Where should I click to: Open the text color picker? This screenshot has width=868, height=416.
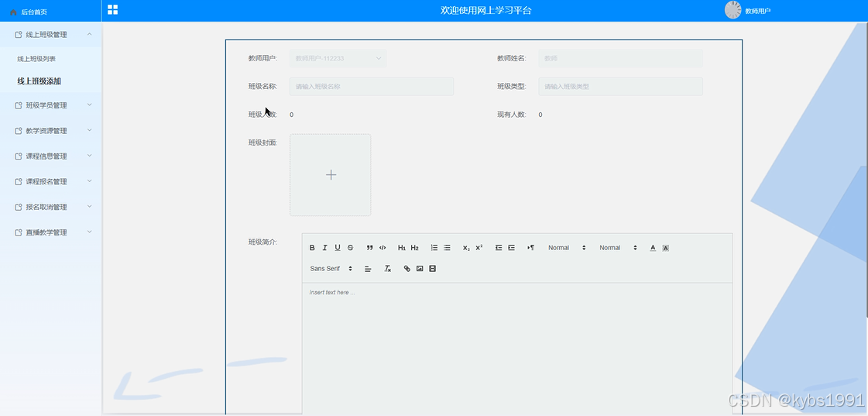click(653, 248)
